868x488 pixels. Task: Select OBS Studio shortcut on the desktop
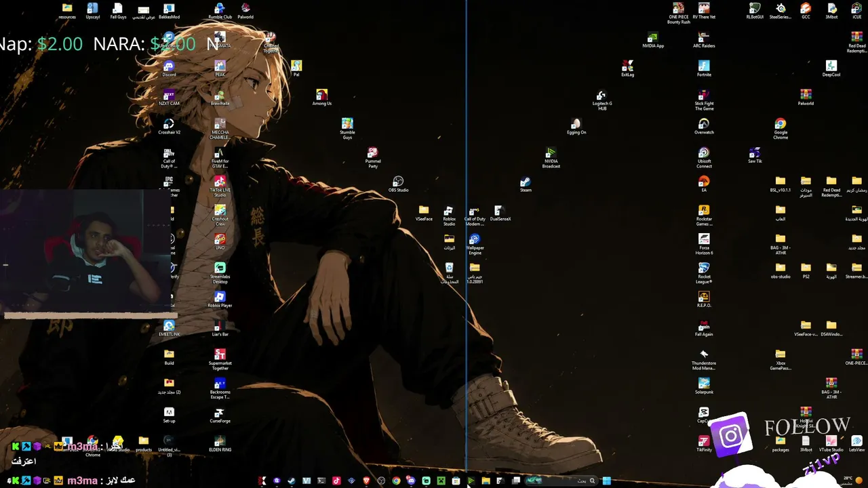point(398,184)
